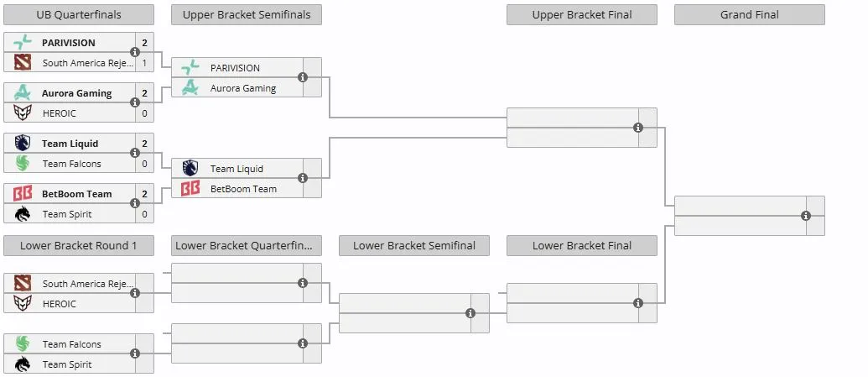Viewport: 868px width, 377px height.
Task: Open the Lower Bracket Semifinal info icon
Action: click(470, 313)
